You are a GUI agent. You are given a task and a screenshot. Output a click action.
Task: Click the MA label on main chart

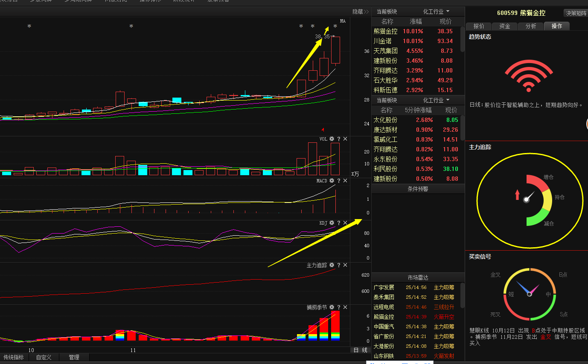pos(343,21)
